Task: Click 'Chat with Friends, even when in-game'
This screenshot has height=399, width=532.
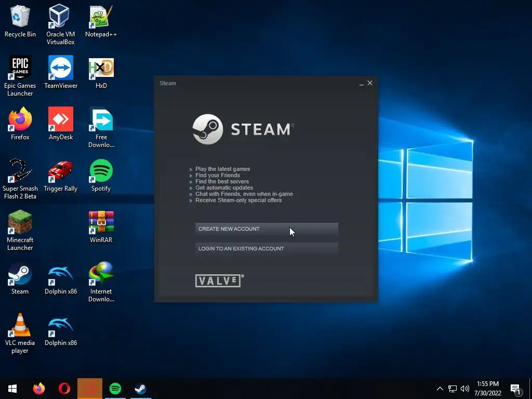Action: tap(244, 194)
